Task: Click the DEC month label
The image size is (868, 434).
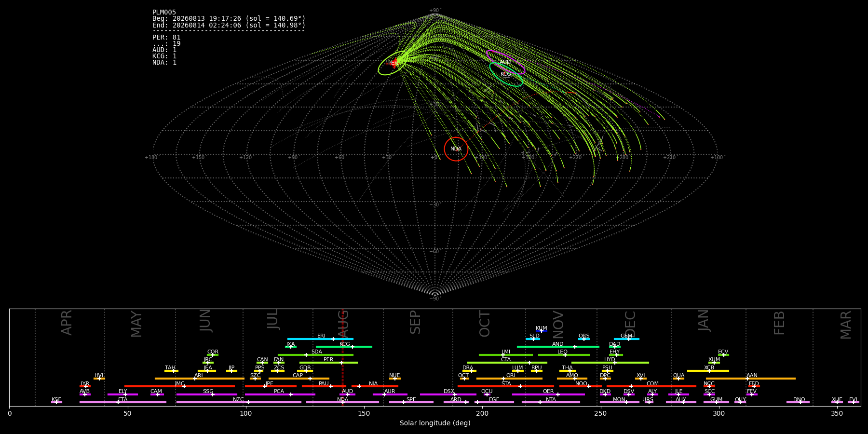Action: pos(630,324)
